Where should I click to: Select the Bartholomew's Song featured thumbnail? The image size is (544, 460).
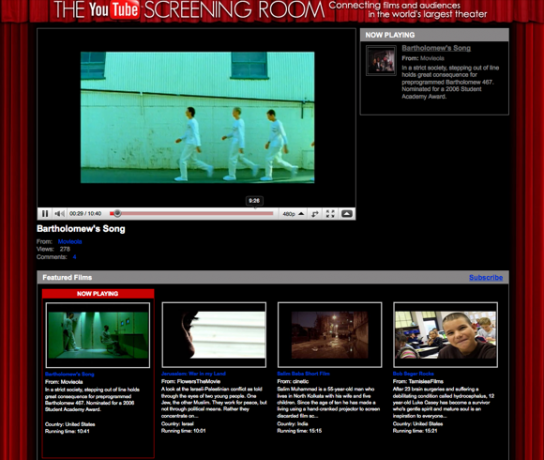[98, 335]
